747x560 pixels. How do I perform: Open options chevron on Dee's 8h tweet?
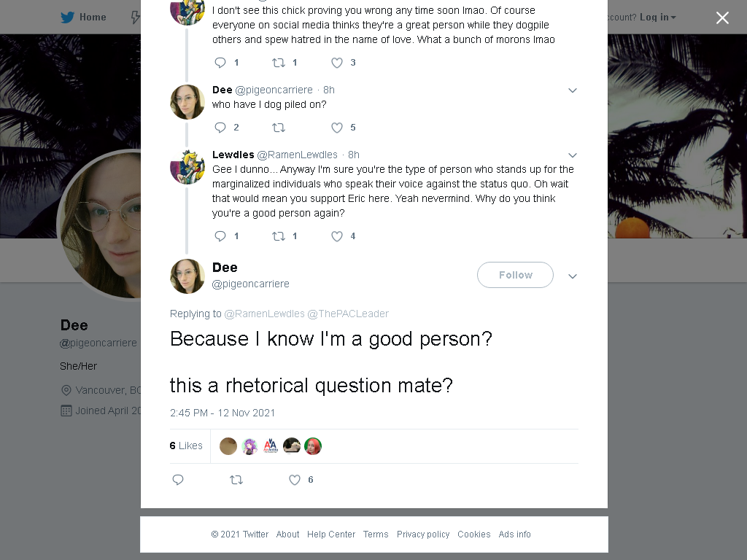(x=573, y=90)
